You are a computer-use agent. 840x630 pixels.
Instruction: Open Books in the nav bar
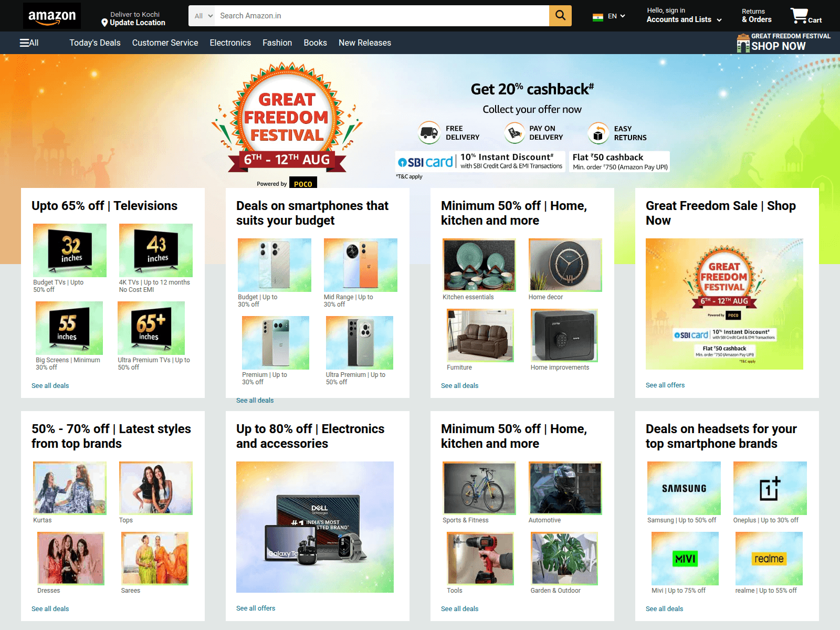coord(316,43)
